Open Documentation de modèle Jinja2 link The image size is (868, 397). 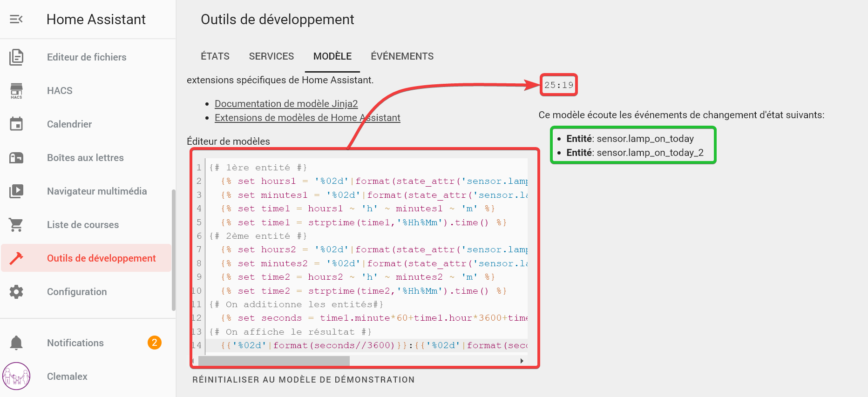(x=286, y=104)
